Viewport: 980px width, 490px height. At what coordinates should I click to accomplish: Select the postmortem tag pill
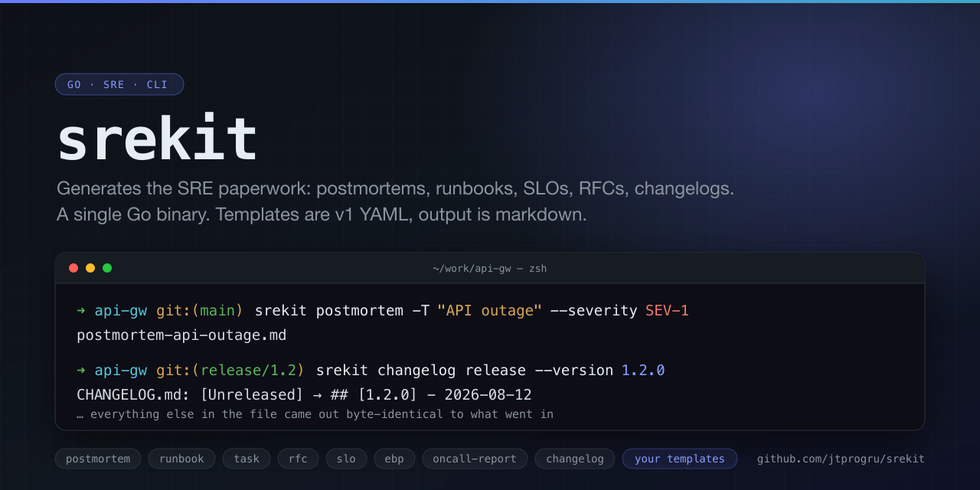98,459
